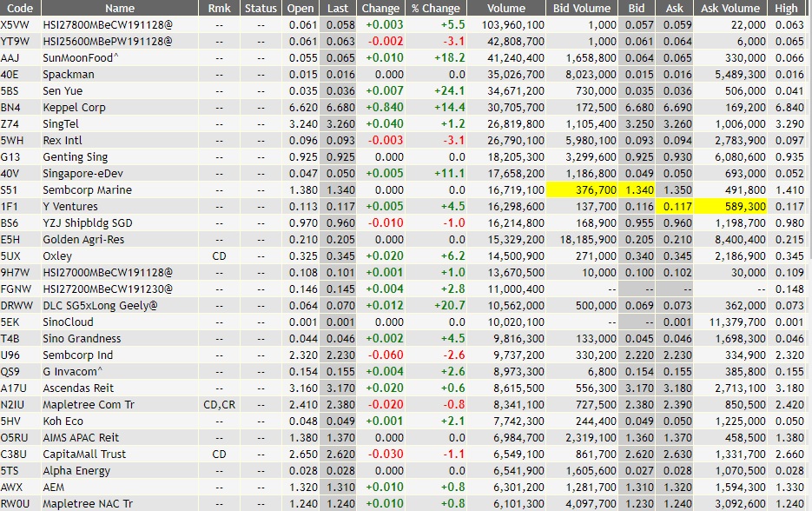Click the Mapletree NAC Tr name
The height and width of the screenshot is (511, 812).
click(x=88, y=504)
